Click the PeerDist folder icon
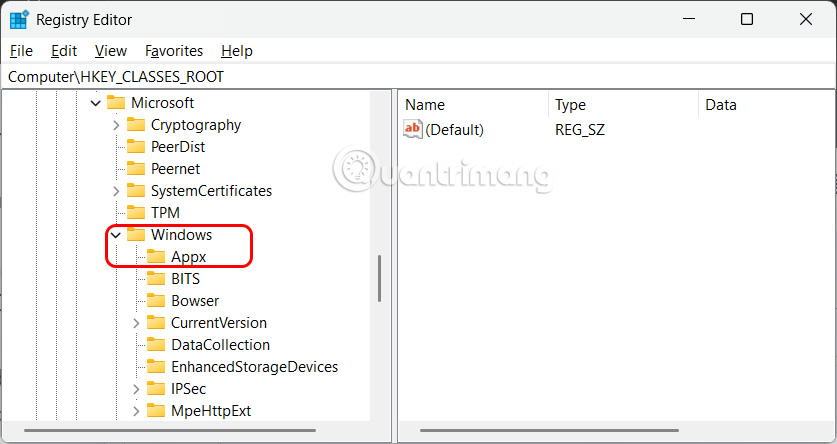The height and width of the screenshot is (444, 837). coord(136,147)
